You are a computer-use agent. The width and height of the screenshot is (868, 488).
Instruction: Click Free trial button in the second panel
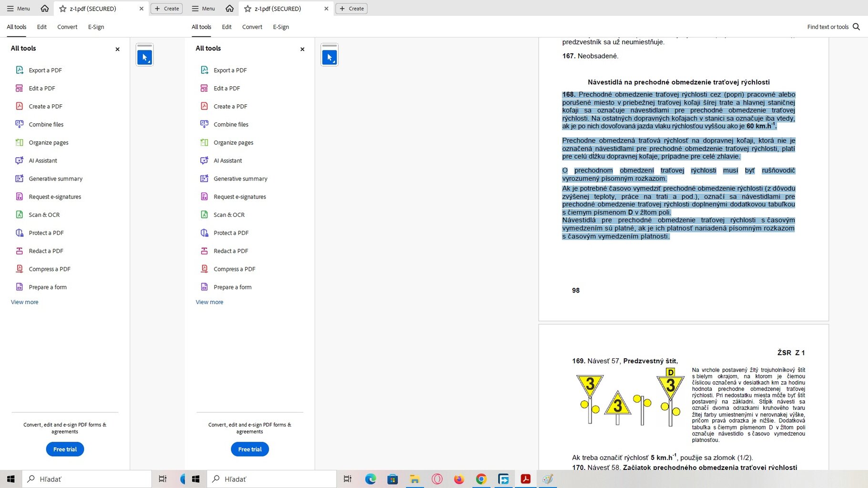click(x=250, y=449)
